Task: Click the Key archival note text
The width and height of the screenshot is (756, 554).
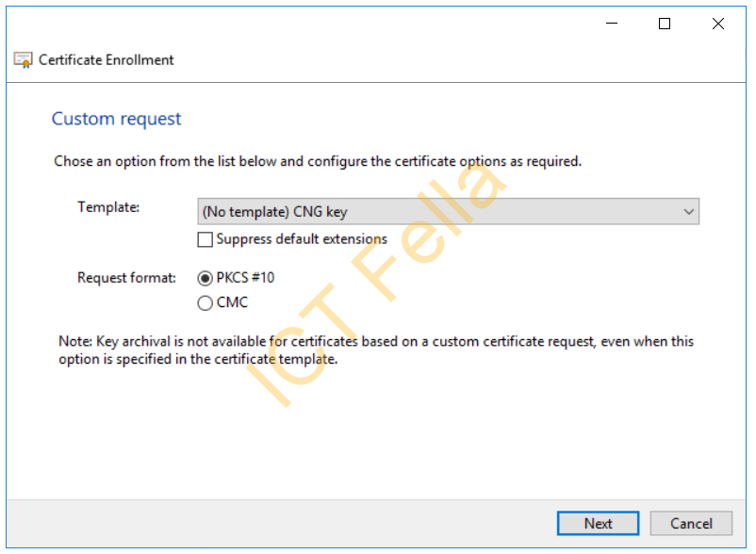Action: [x=376, y=350]
